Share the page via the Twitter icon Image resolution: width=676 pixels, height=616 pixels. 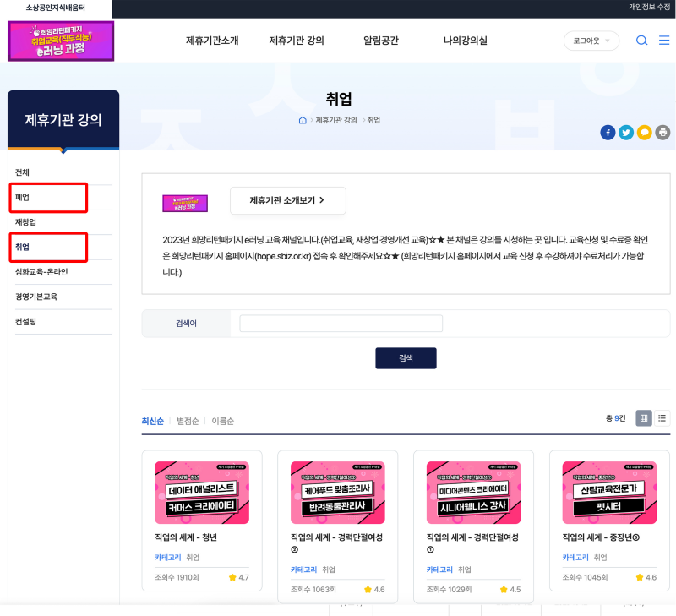[626, 133]
